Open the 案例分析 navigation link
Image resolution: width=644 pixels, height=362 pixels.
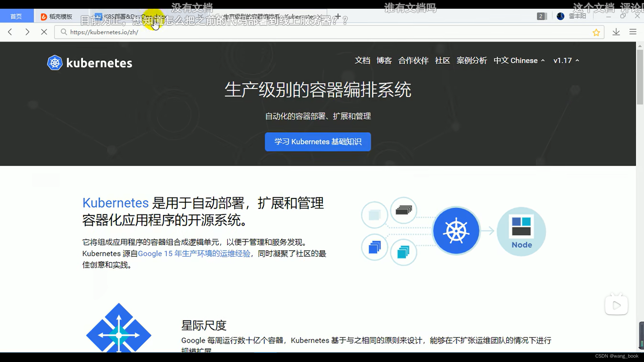pos(472,61)
